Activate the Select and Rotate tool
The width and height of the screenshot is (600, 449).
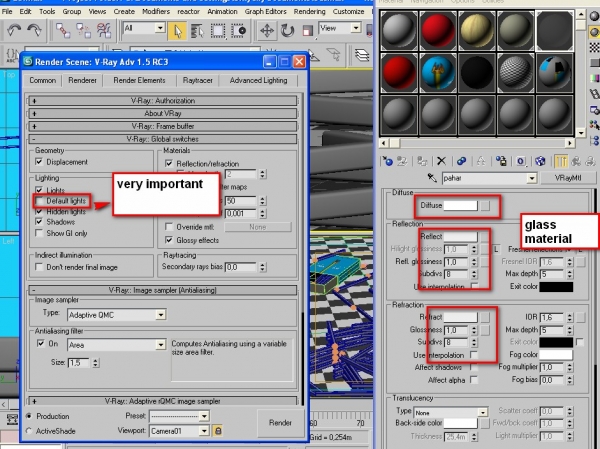click(287, 31)
